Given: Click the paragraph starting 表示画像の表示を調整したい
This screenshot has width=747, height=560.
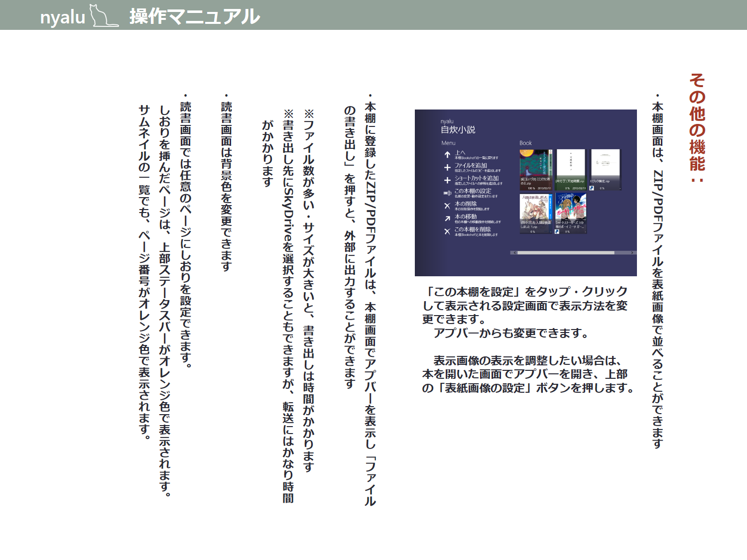Looking at the screenshot, I should tap(528, 374).
